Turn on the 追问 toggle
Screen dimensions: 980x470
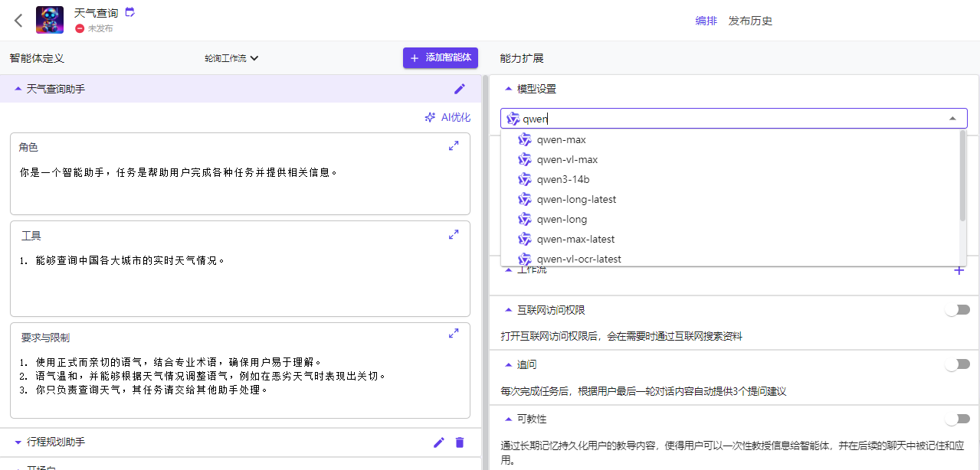coord(958,364)
